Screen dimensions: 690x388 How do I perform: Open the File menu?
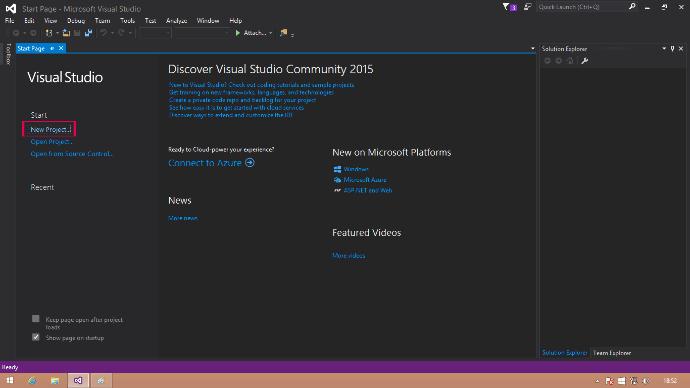click(x=10, y=21)
